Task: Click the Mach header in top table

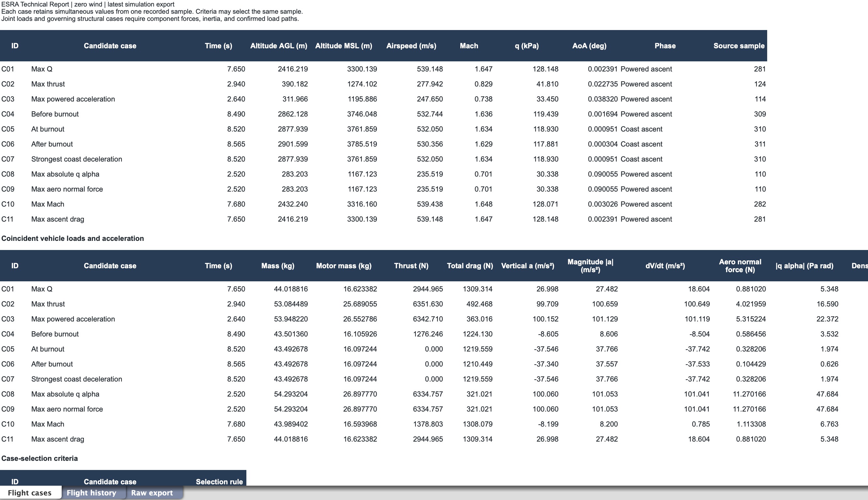Action: pos(469,46)
